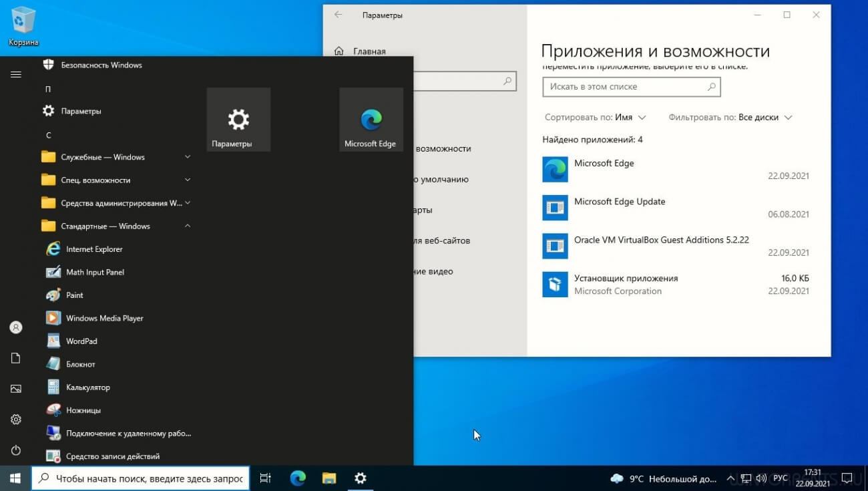
Task: Click section letter С in Start list
Action: (x=48, y=135)
